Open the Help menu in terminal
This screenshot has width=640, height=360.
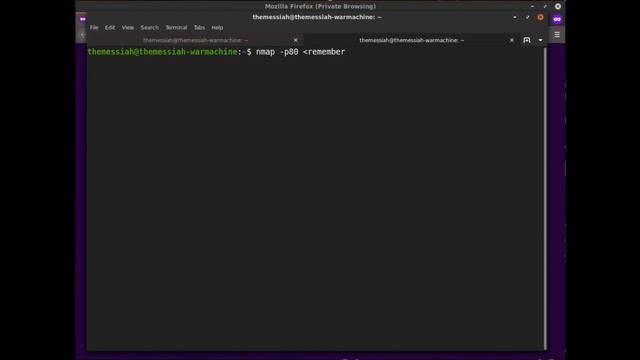[x=217, y=28]
